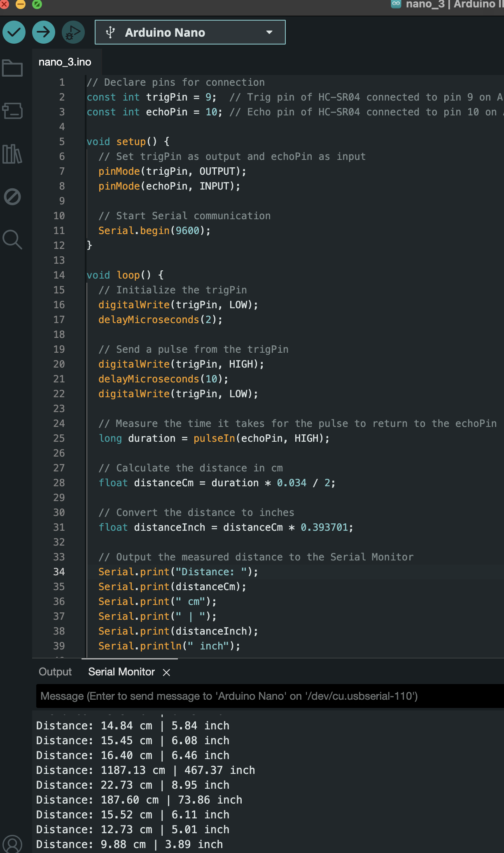Viewport: 504px width, 853px height.
Task: Open the Library Manager books icon
Action: tap(12, 154)
